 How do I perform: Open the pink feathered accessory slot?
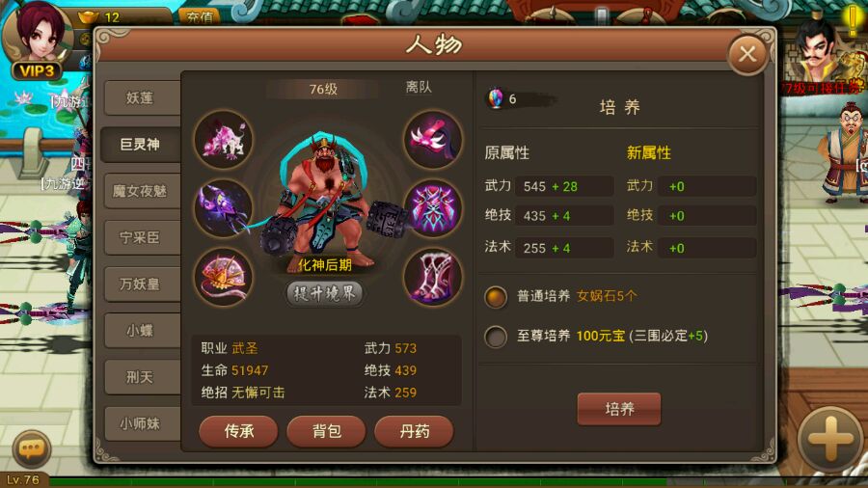click(433, 140)
